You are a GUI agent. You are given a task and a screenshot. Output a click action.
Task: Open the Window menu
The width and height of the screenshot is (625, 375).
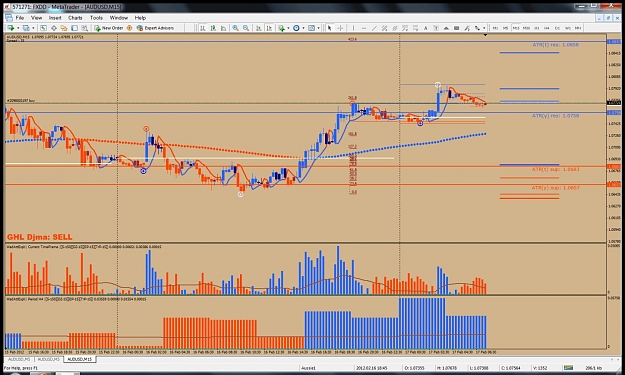point(118,18)
